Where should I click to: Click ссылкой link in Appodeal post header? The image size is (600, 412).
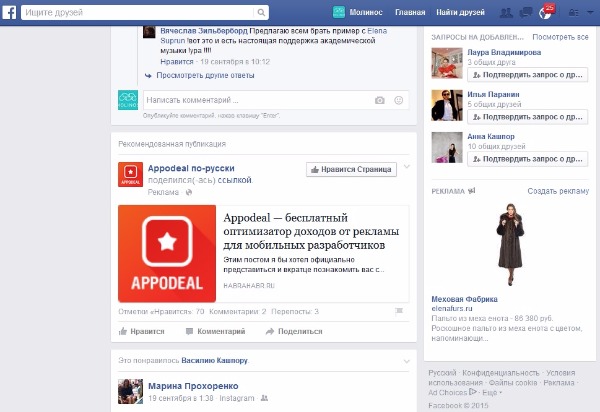coord(235,180)
